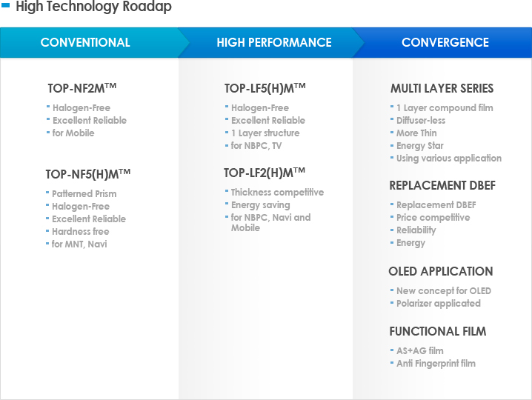The height and width of the screenshot is (400, 532).
Task: Click the Hardness free bullet item
Action: click(x=81, y=231)
